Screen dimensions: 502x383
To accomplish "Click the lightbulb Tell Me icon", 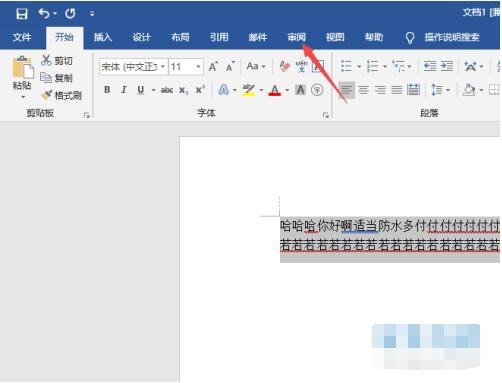I will (x=410, y=38).
